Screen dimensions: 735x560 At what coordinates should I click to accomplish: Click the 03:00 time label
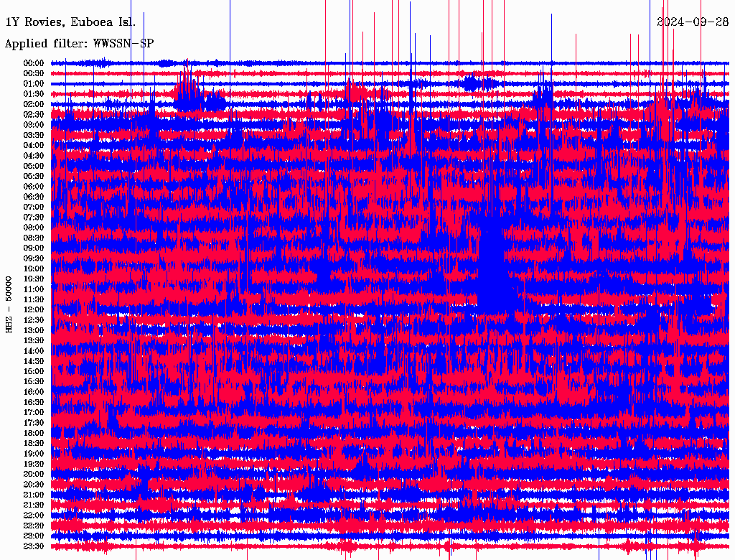click(34, 125)
